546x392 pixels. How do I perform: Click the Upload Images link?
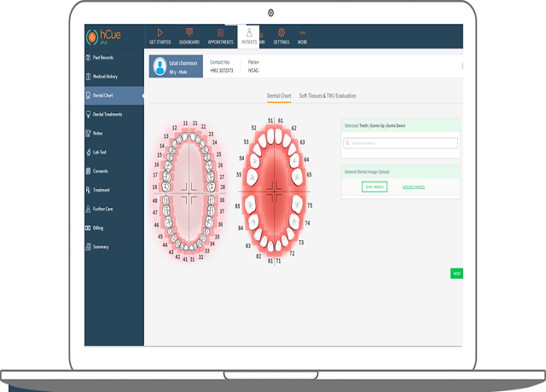coord(414,186)
